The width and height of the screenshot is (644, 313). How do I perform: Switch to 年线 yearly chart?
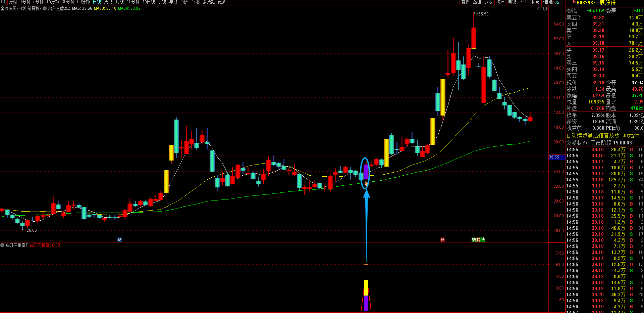(173, 2)
